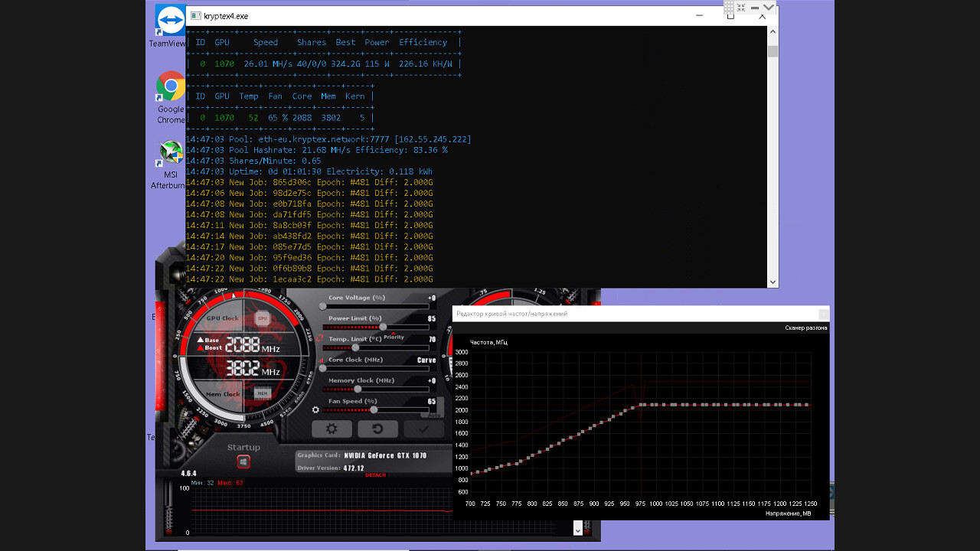This screenshot has height=551, width=980.
Task: Click the driver version 472.12 text
Action: pyautogui.click(x=354, y=467)
